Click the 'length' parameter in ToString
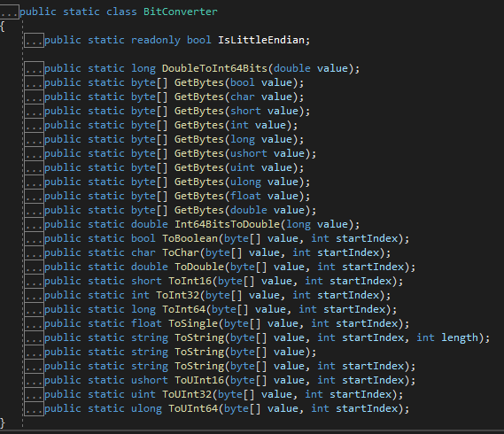This screenshot has height=434, width=504. tap(460, 337)
